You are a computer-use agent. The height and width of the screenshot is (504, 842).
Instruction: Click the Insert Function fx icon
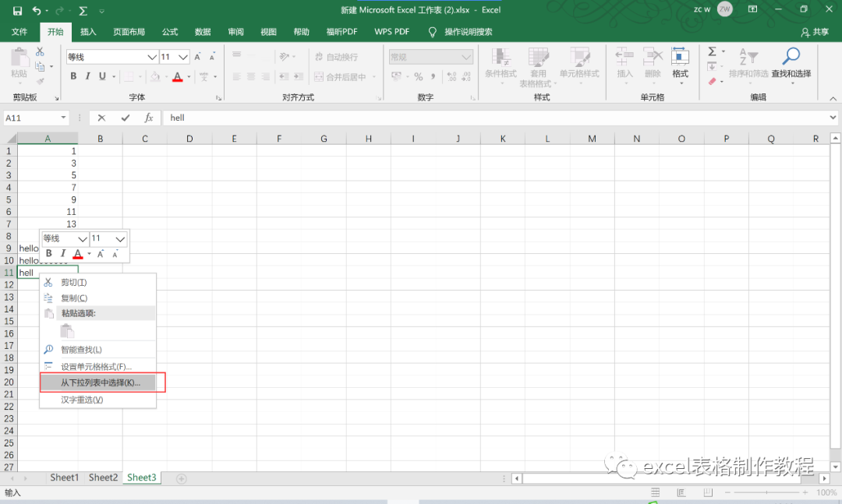click(x=149, y=118)
